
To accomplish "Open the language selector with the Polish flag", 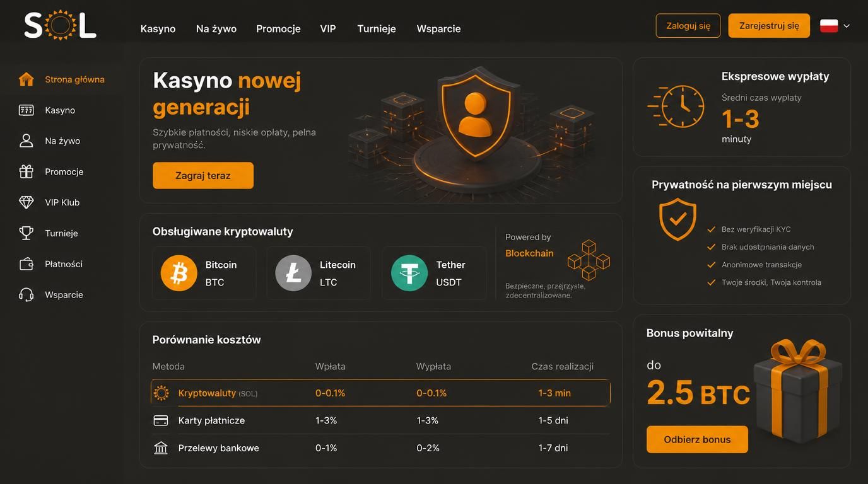I will [x=835, y=26].
